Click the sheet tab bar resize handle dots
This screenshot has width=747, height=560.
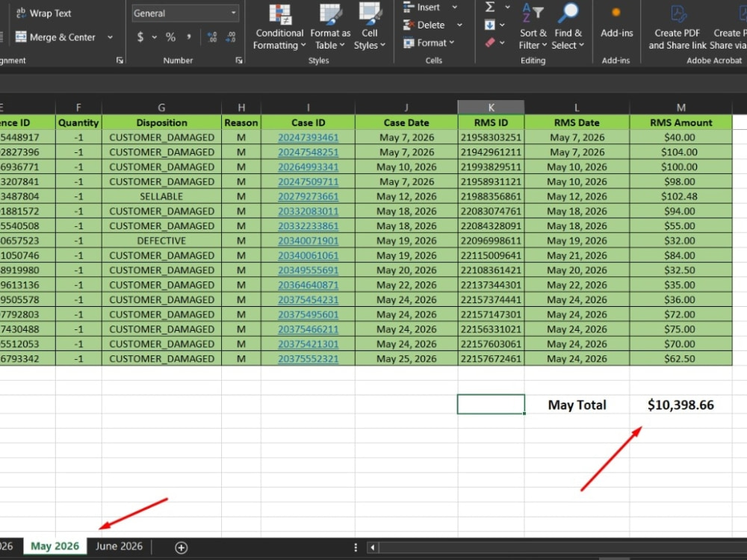[356, 547]
